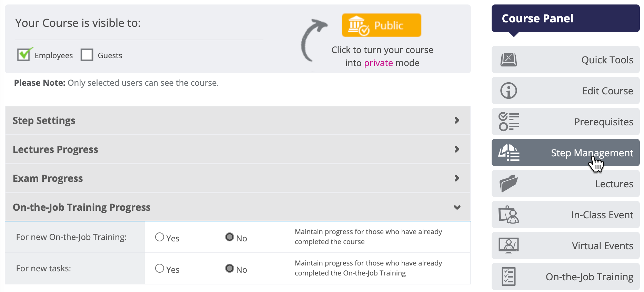Viewport: 644px width, 292px height.
Task: Uncheck the Employees visibility checkbox
Action: pos(24,54)
